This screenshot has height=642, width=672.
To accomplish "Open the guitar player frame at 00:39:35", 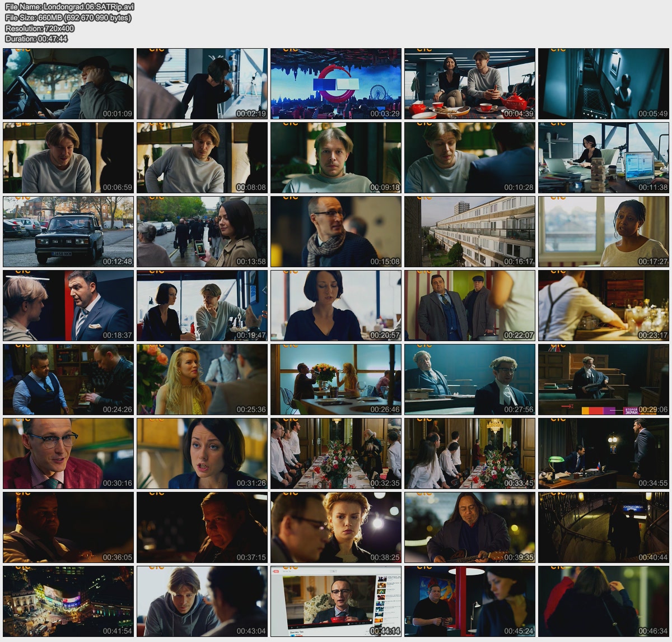I will point(469,527).
